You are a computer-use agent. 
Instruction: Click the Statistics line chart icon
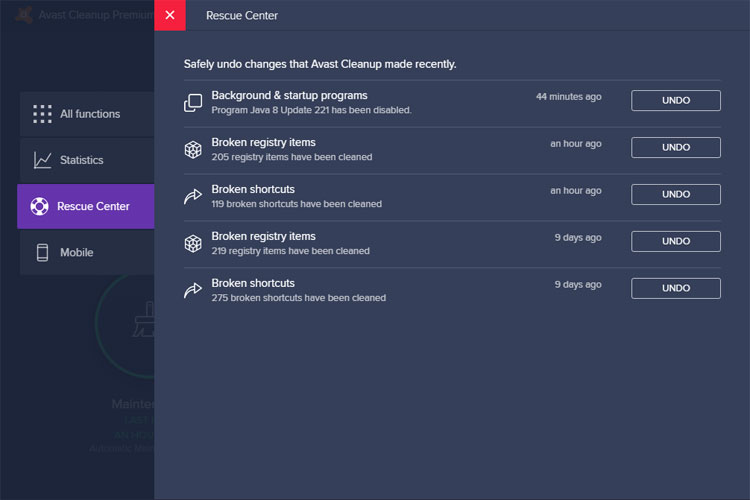click(42, 160)
